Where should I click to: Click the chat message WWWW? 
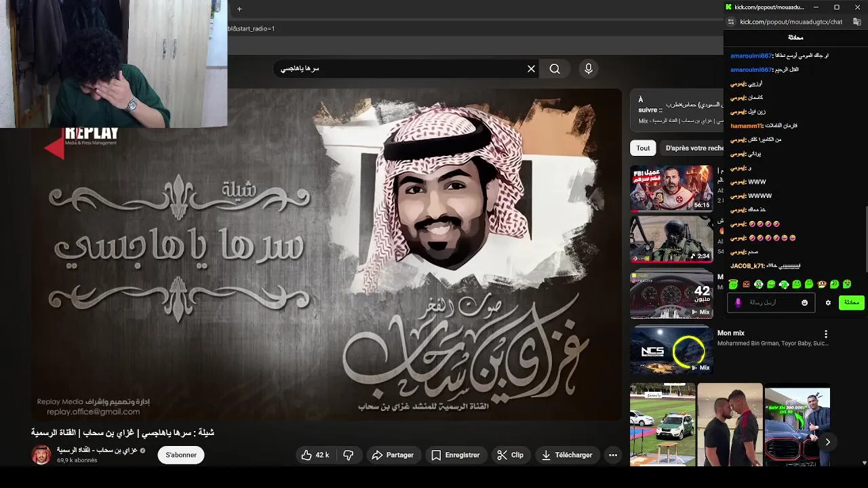click(x=759, y=196)
